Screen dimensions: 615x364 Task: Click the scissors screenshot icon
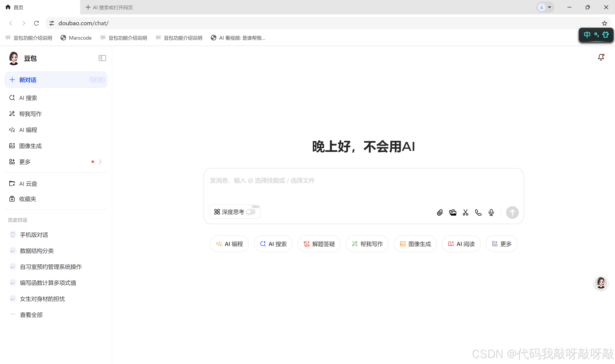[x=466, y=212]
